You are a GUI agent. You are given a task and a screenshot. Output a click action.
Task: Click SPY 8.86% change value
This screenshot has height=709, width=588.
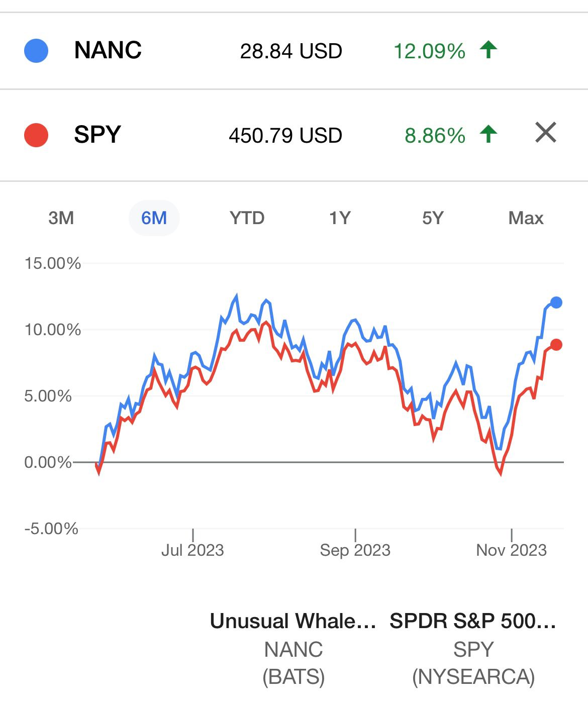435,136
